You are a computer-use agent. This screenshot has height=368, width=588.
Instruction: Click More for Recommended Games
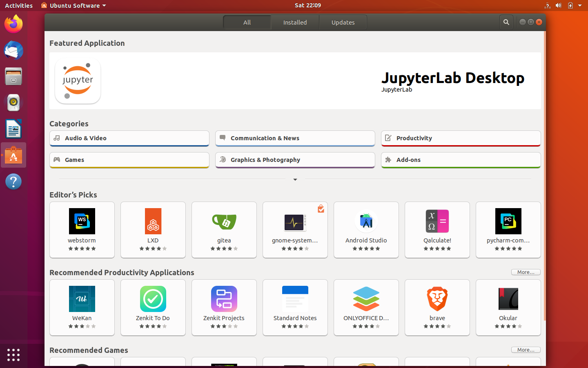(x=526, y=350)
